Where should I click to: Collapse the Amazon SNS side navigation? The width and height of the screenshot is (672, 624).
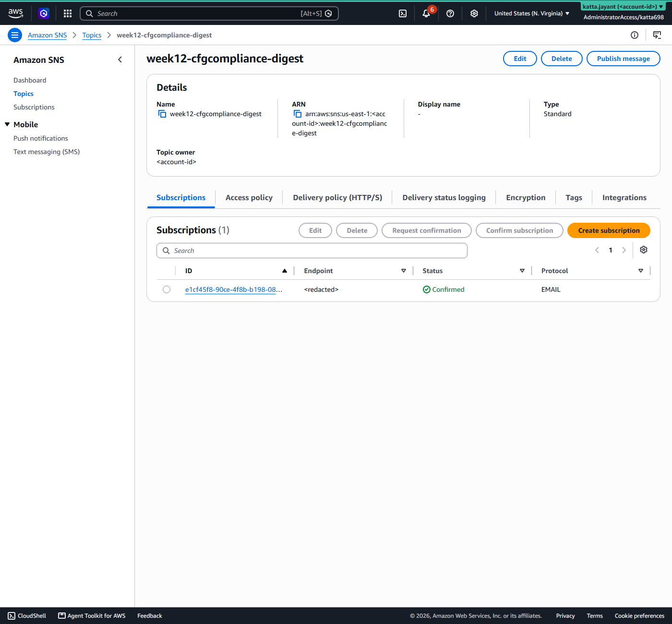pos(120,60)
